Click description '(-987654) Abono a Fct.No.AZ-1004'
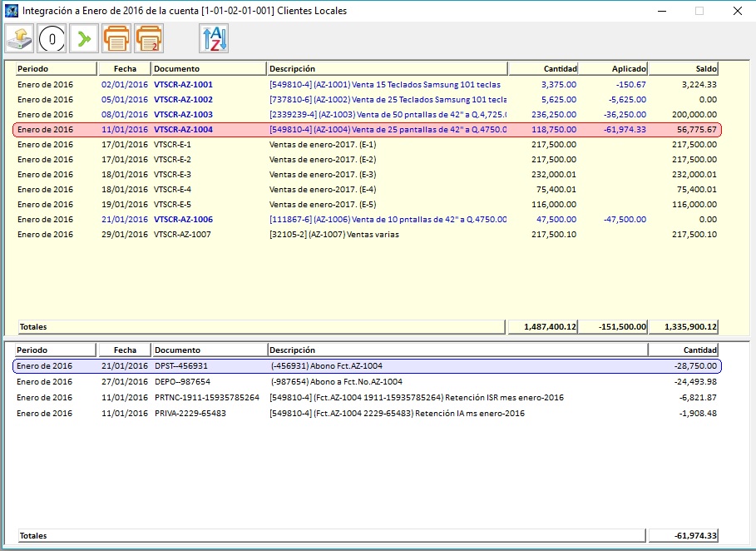 (337, 382)
